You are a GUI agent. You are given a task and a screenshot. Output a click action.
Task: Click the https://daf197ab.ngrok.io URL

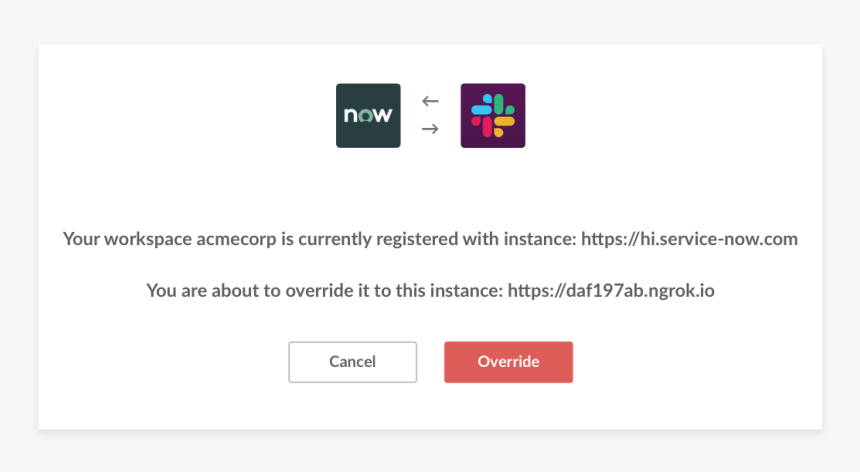611,291
